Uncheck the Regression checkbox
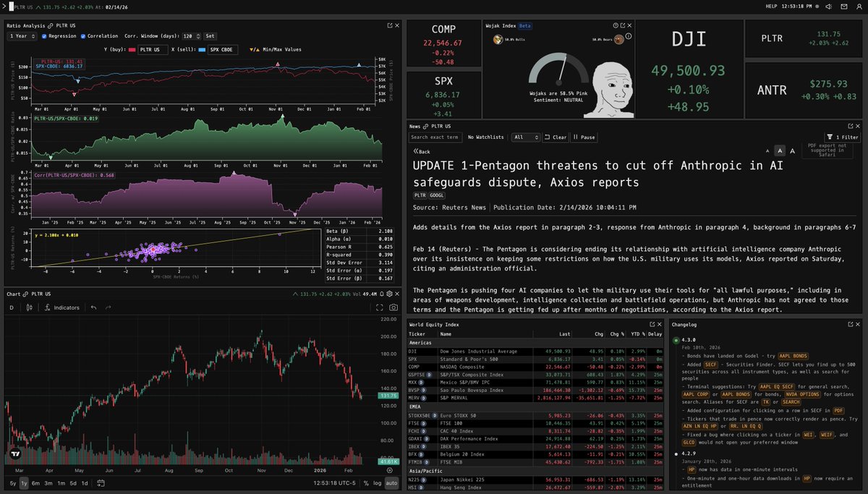The width and height of the screenshot is (868, 494). click(x=44, y=35)
